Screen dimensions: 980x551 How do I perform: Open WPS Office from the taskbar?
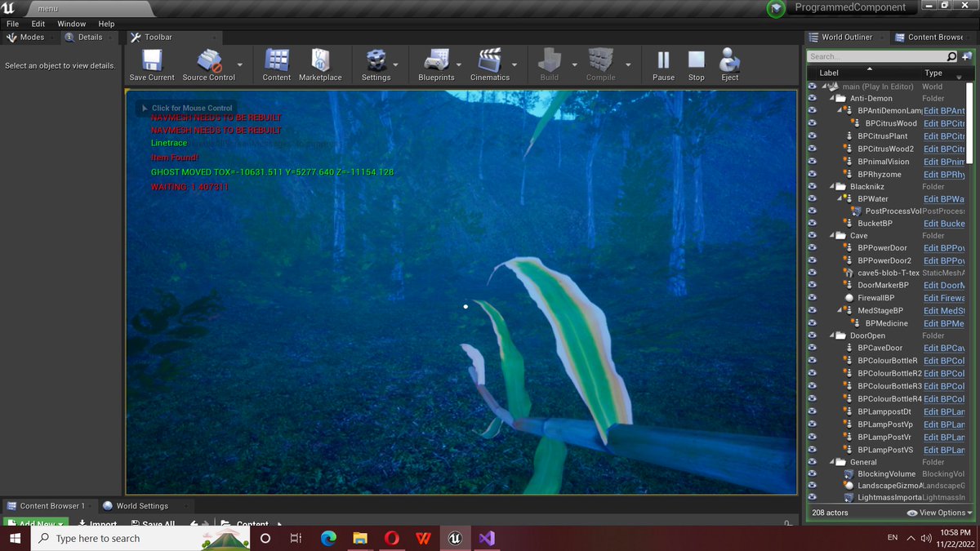pos(424,539)
